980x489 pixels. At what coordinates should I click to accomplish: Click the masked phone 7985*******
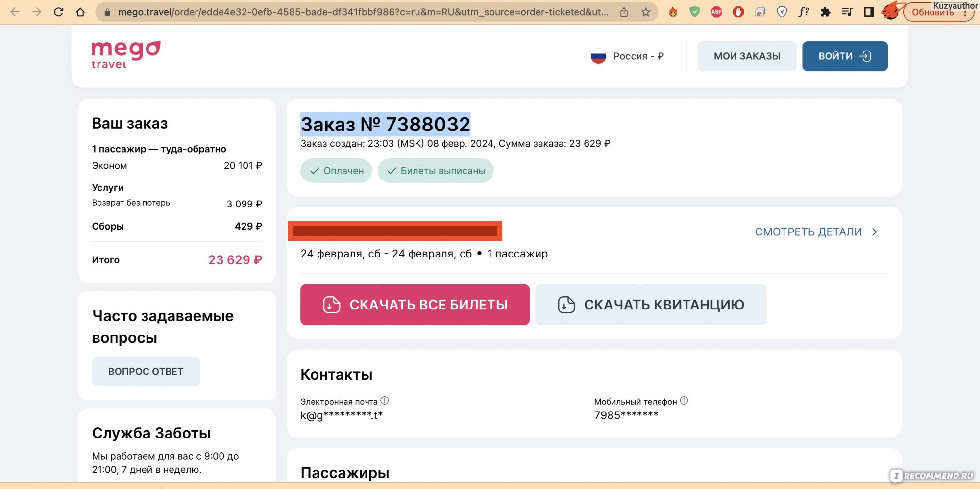[626, 415]
